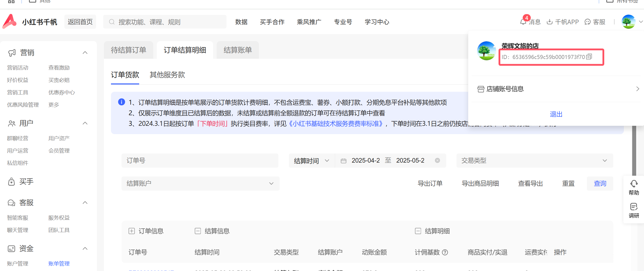Screen dimensions: 644x271
Task: Open the 买手合作 top menu
Action: click(272, 22)
